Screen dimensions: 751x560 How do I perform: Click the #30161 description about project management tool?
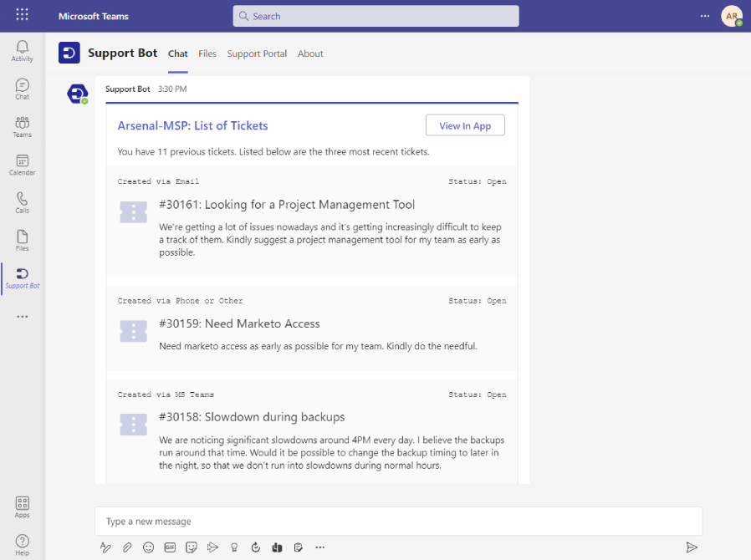pos(330,239)
